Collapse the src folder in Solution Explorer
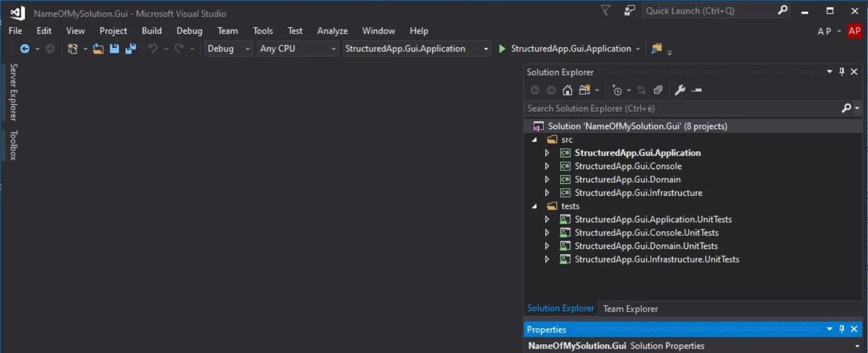The width and height of the screenshot is (868, 353). point(535,139)
